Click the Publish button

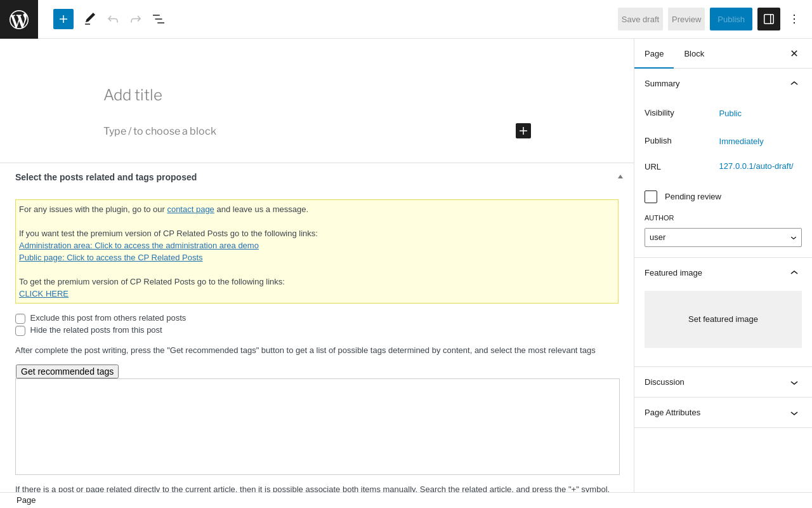(x=731, y=19)
